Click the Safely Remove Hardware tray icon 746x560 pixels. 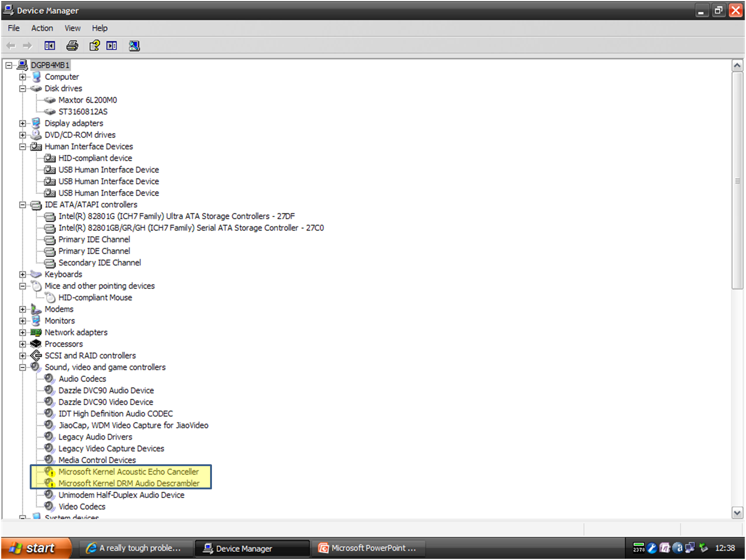pyautogui.click(x=703, y=548)
